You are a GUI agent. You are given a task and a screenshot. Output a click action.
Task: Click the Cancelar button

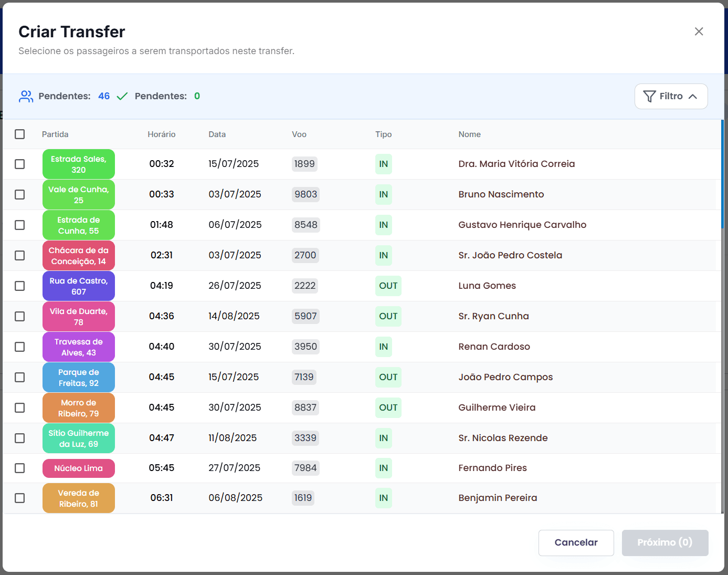pos(576,542)
